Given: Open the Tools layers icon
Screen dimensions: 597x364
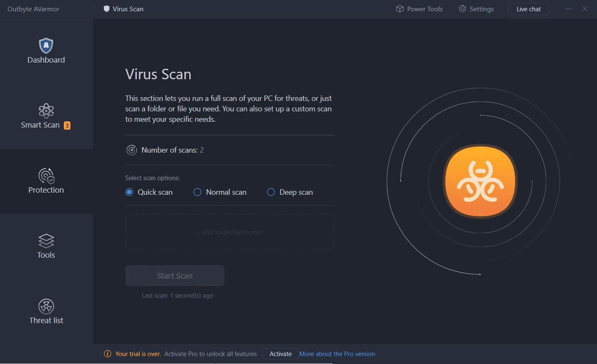Looking at the screenshot, I should coord(46,241).
